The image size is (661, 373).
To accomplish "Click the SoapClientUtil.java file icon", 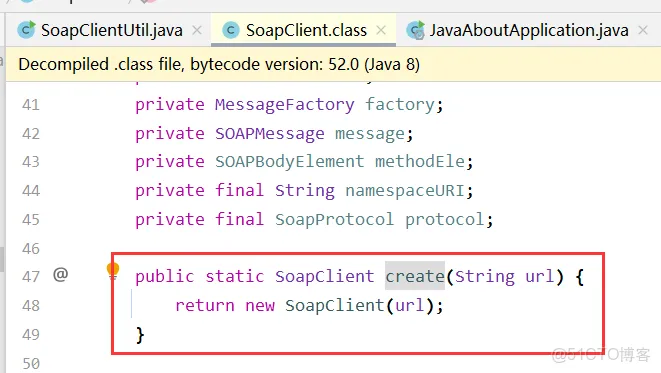I will point(26,30).
